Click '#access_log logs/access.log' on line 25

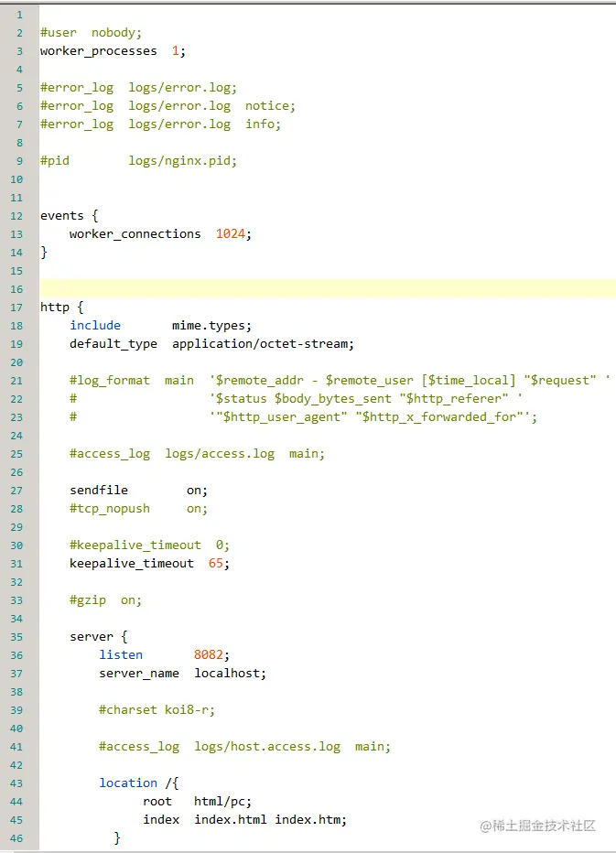click(x=172, y=454)
